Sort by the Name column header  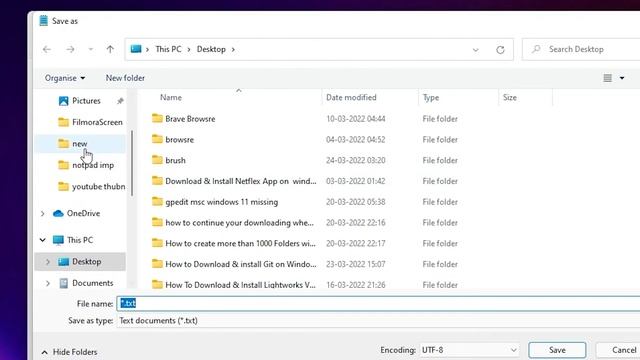(171, 98)
